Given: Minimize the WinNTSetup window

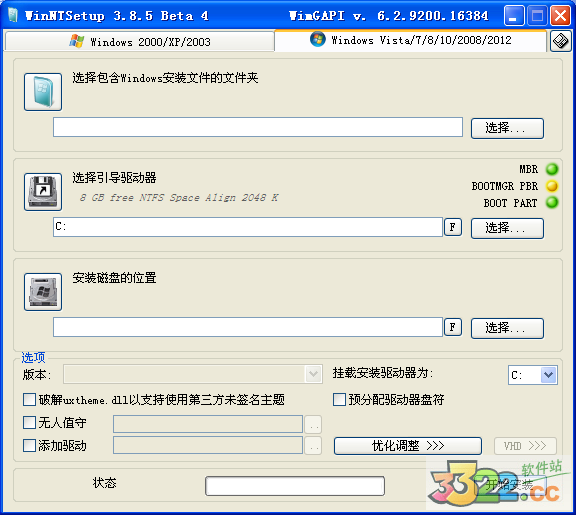Looking at the screenshot, I should click(514, 16).
